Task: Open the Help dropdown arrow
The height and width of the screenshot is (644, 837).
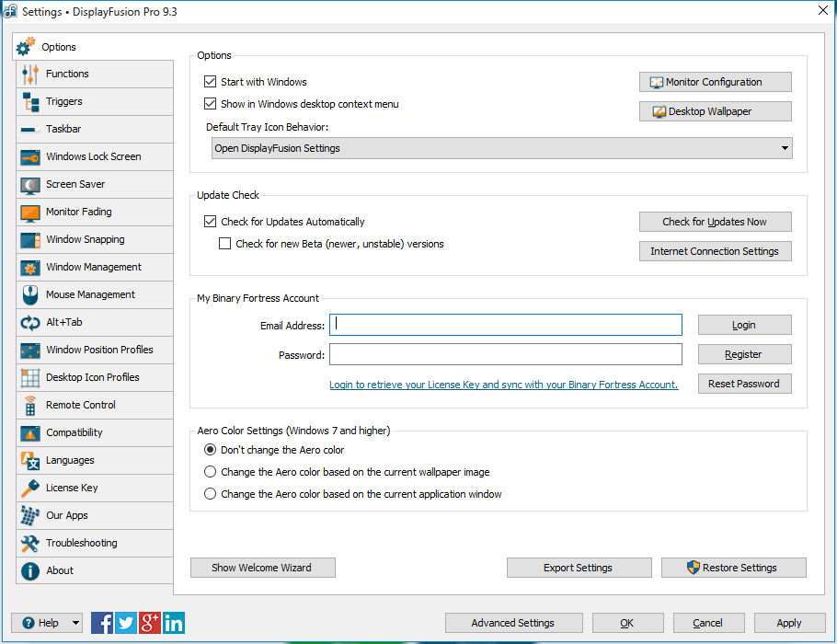Action: (x=75, y=623)
